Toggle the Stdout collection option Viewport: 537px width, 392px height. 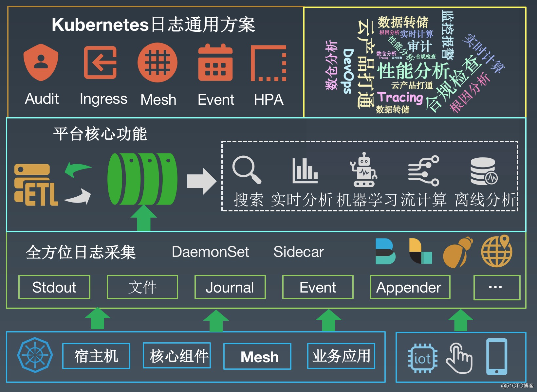(x=54, y=287)
